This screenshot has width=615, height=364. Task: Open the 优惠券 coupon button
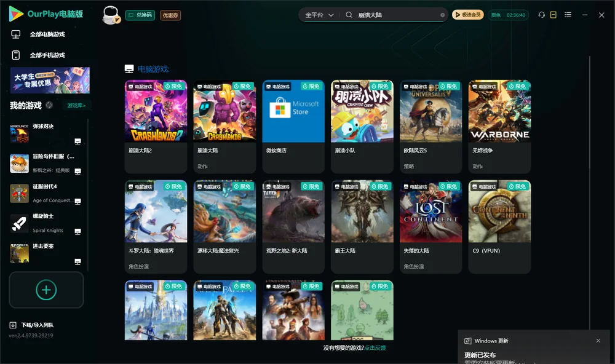170,15
